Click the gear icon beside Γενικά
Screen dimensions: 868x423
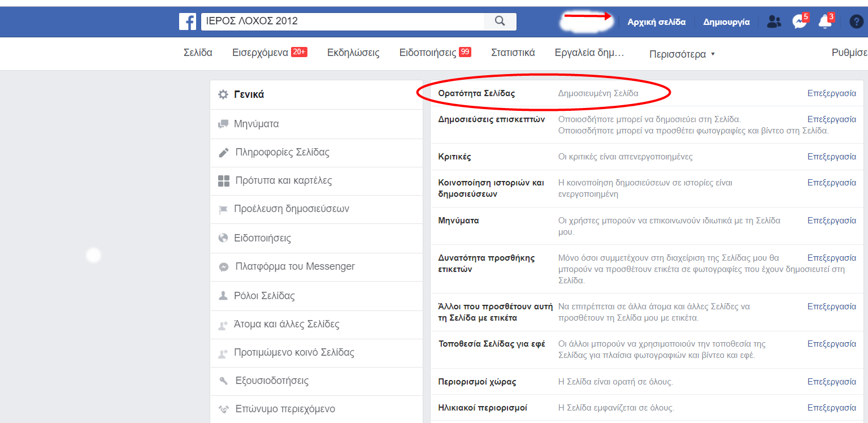pyautogui.click(x=223, y=94)
